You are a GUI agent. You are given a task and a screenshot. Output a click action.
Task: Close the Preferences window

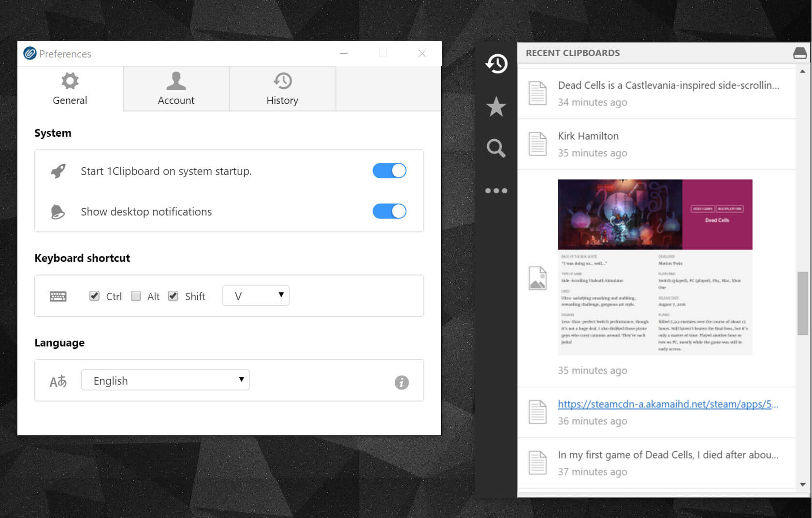pos(422,53)
